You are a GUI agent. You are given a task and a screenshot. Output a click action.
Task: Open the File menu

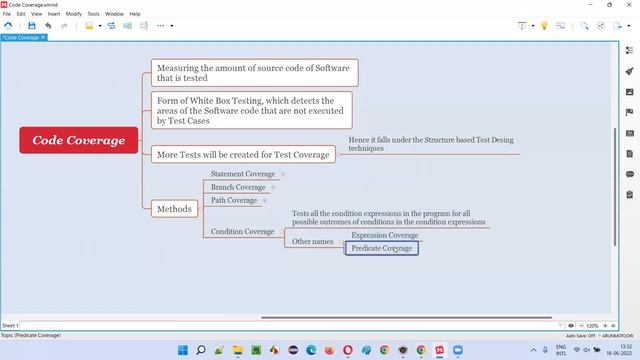pos(7,14)
